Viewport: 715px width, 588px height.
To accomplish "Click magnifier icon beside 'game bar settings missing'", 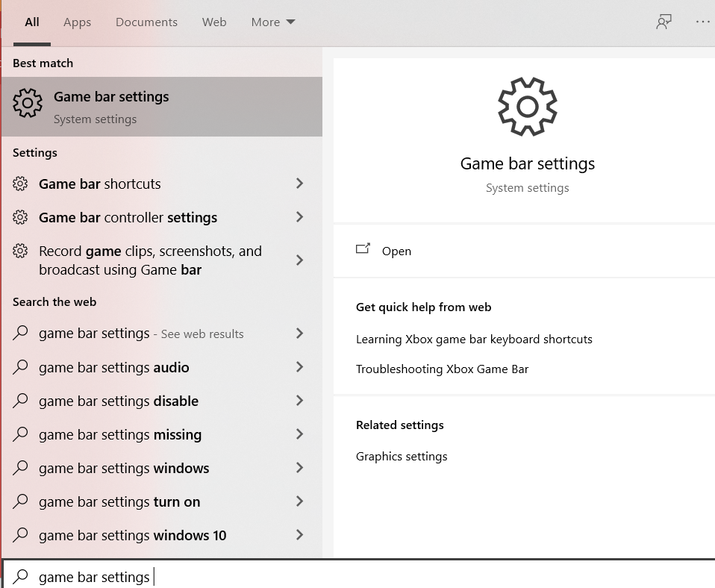I will pyautogui.click(x=20, y=434).
